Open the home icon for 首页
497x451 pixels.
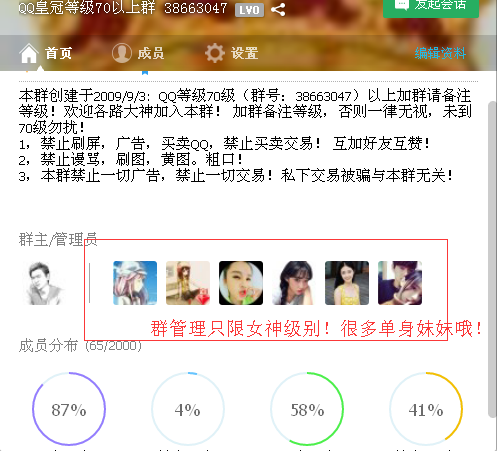coord(29,53)
